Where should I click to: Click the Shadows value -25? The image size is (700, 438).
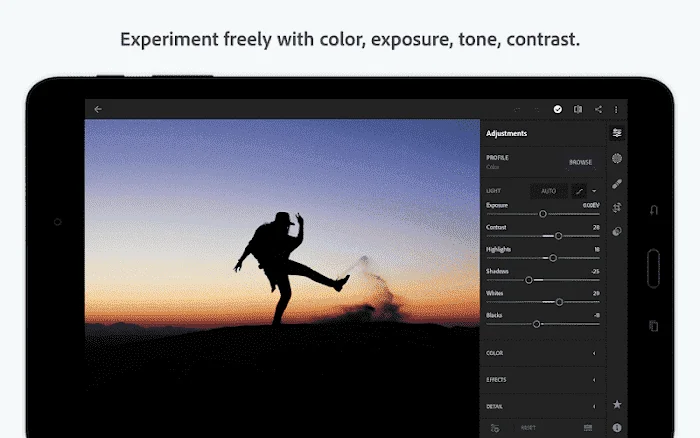coord(595,271)
